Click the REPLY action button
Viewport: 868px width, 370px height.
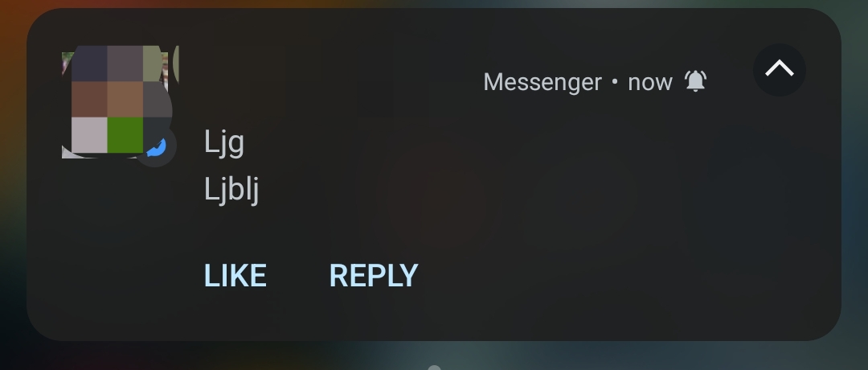pyautogui.click(x=374, y=275)
